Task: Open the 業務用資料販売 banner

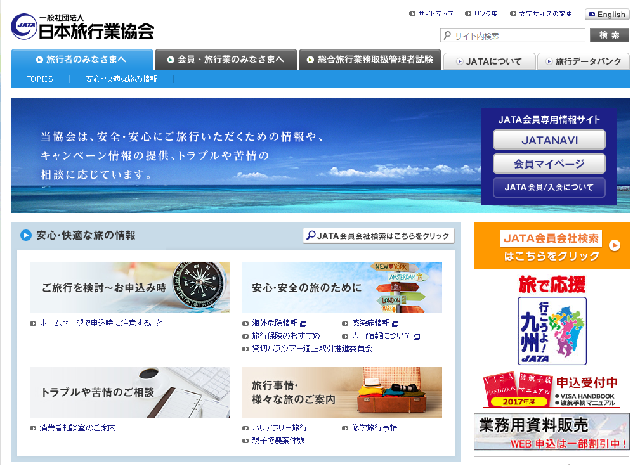Action: tap(552, 432)
